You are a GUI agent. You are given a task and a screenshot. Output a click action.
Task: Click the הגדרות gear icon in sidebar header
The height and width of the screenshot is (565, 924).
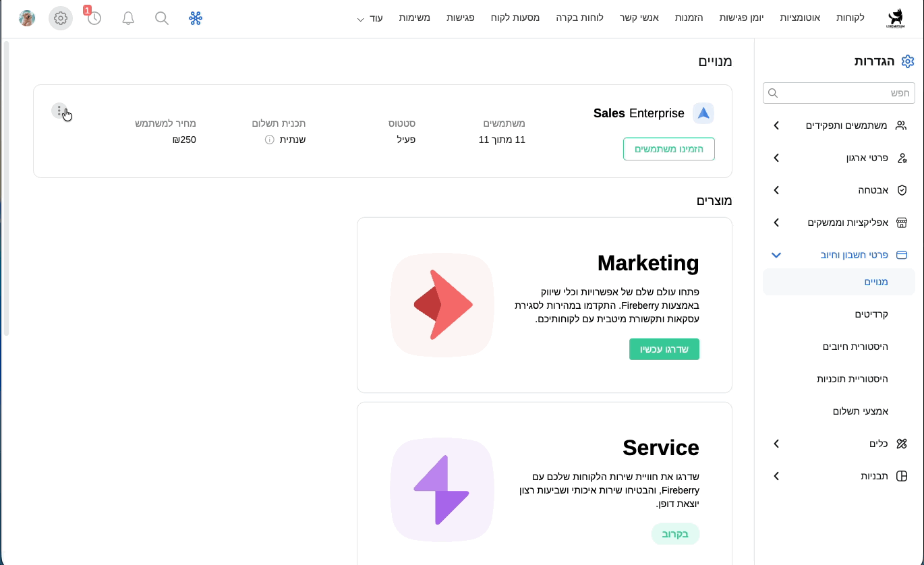(x=908, y=61)
